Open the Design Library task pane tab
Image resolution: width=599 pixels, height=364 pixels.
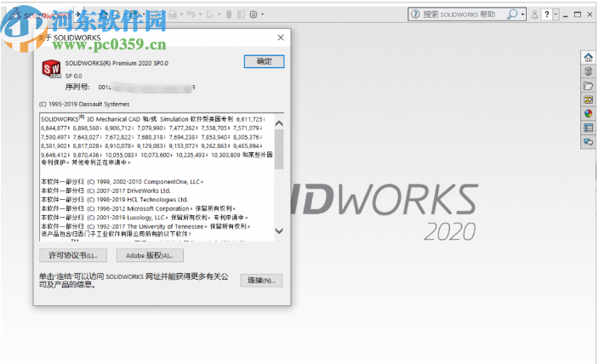(588, 71)
